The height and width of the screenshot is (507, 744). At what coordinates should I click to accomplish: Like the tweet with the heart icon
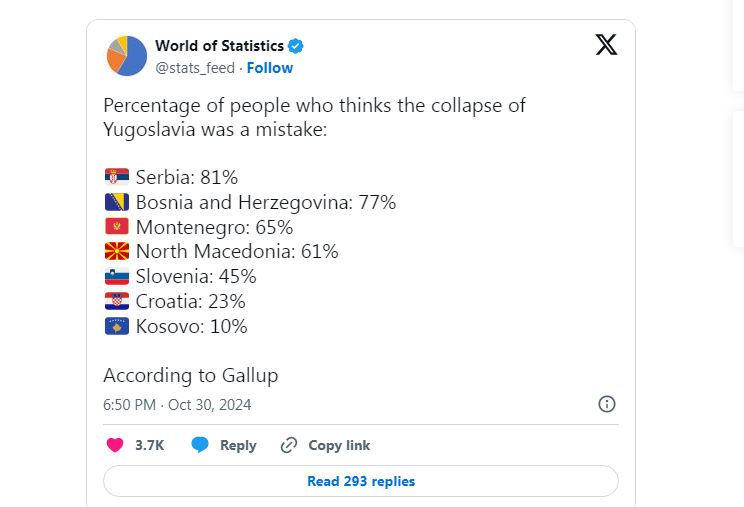pyautogui.click(x=115, y=445)
